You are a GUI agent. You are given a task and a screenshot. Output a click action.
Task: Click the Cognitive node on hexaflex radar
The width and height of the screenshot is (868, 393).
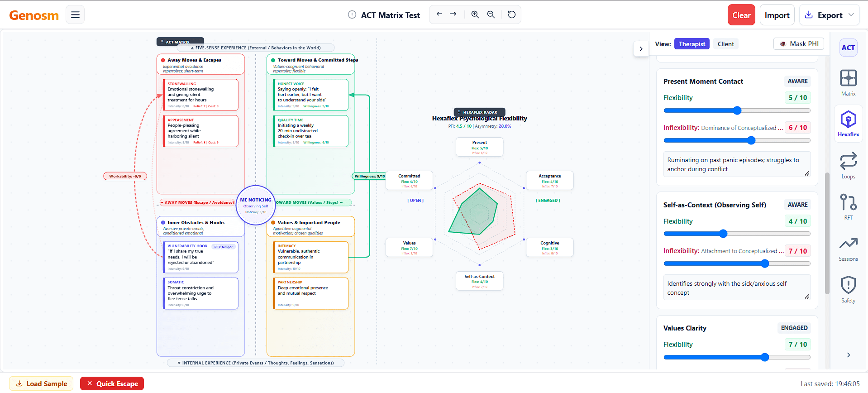click(x=549, y=247)
